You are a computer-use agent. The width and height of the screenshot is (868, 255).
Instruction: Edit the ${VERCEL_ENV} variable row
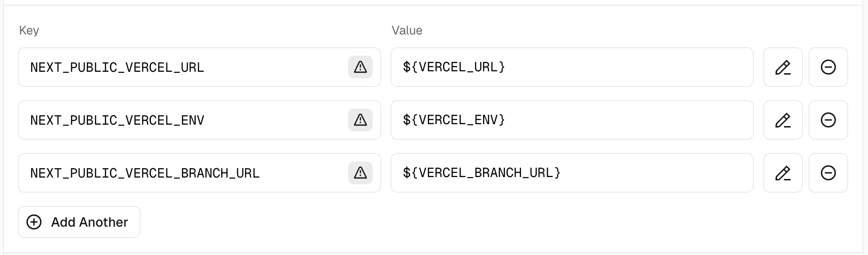click(x=783, y=120)
